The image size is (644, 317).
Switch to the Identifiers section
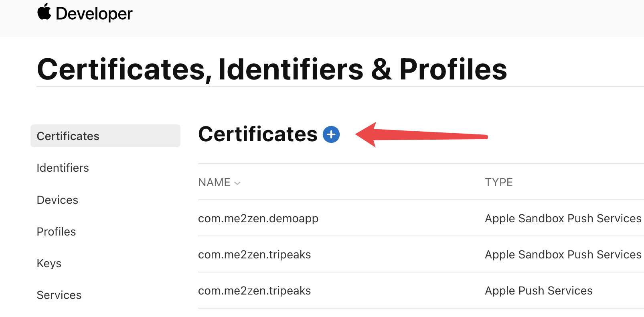tap(63, 168)
